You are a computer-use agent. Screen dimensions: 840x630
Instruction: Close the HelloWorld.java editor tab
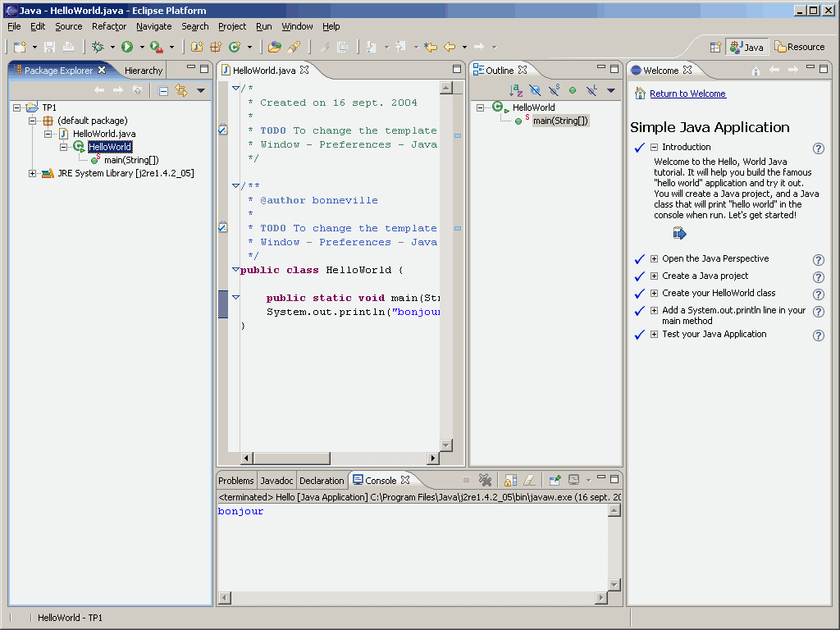[304, 71]
